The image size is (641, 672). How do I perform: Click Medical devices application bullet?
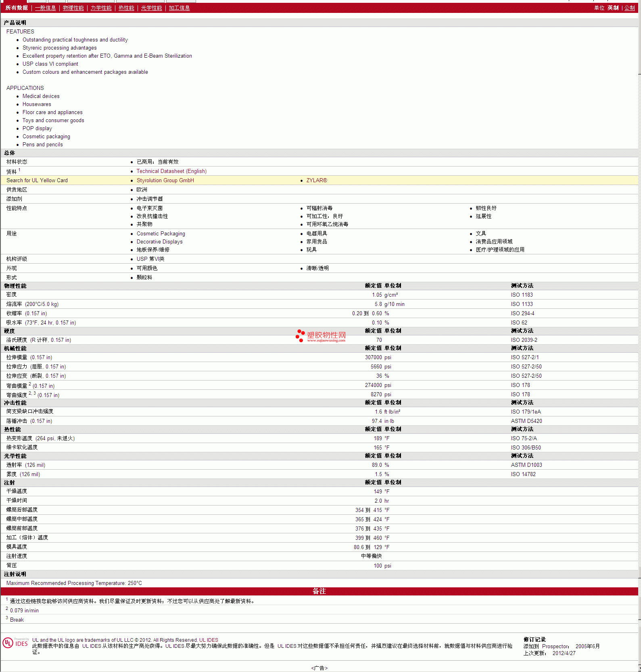[41, 96]
